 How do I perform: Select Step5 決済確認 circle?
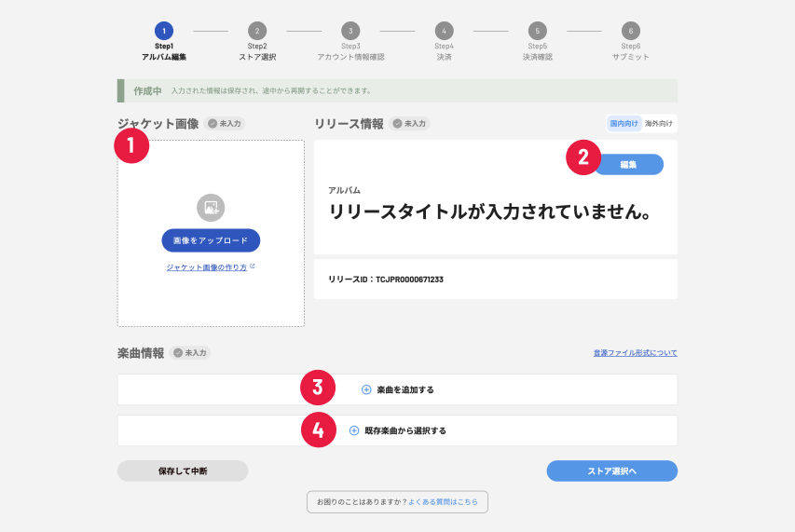point(538,31)
